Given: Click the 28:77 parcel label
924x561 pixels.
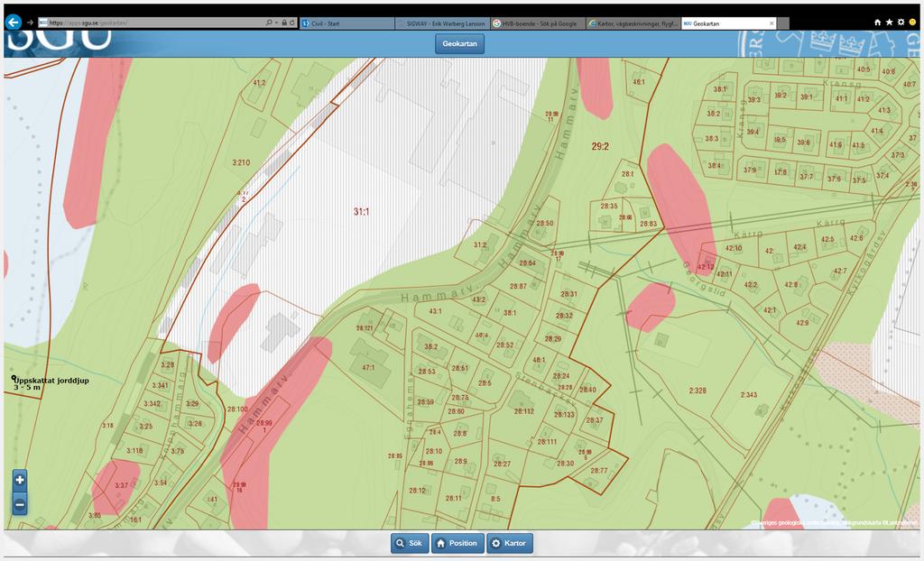Looking at the screenshot, I should [x=599, y=470].
